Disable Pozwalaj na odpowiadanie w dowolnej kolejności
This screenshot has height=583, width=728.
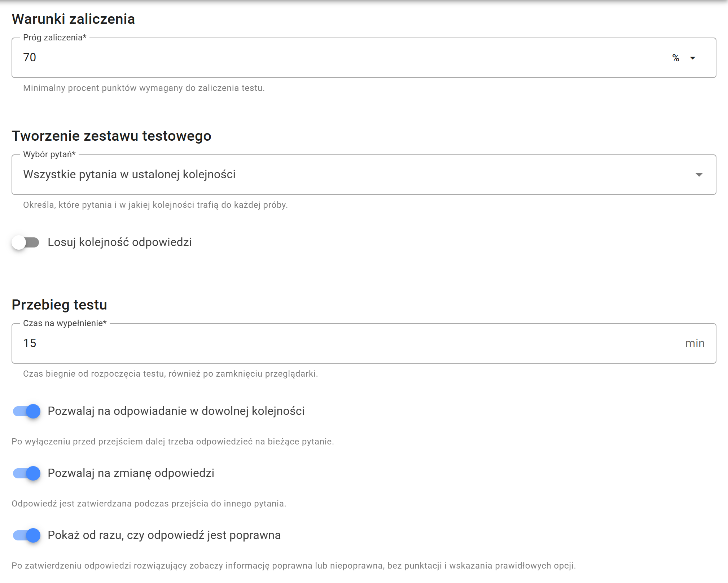click(x=26, y=411)
